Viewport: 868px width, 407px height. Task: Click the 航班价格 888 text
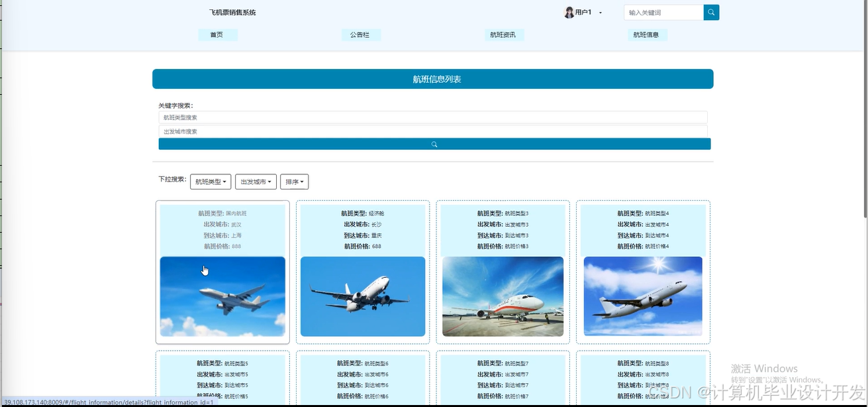pos(222,246)
